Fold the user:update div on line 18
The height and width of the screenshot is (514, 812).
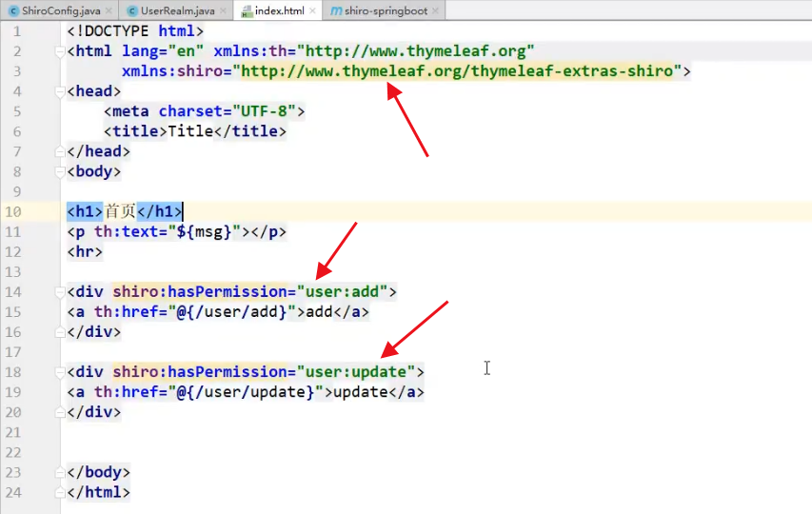pyautogui.click(x=60, y=372)
